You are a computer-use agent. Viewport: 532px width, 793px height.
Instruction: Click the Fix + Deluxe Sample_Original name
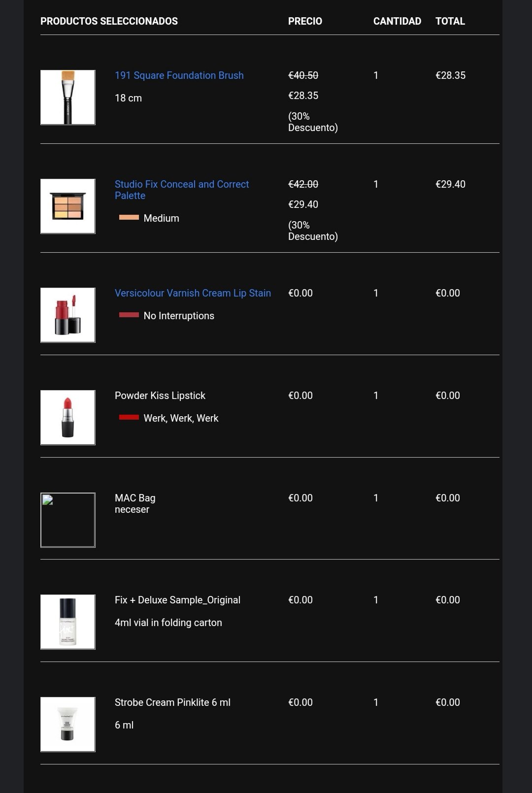coord(177,600)
